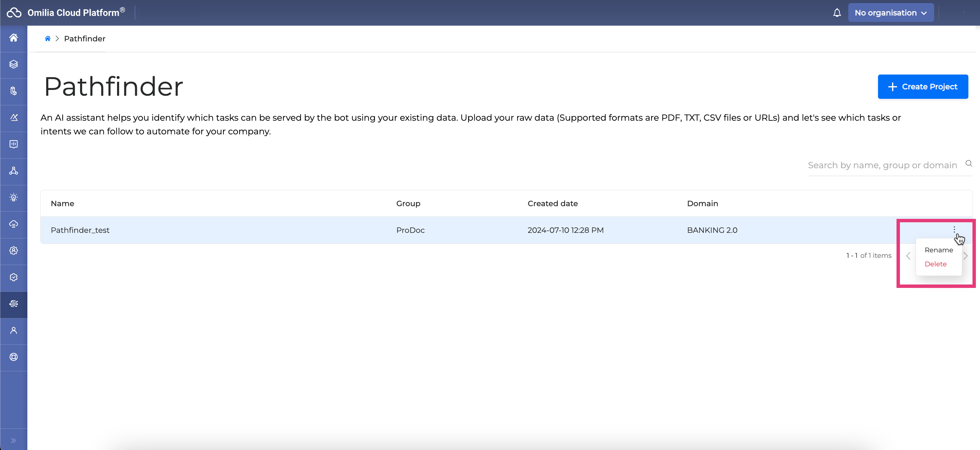Open the gear settings icon in the sidebar
Viewport: 980px width, 450px height.
[14, 250]
